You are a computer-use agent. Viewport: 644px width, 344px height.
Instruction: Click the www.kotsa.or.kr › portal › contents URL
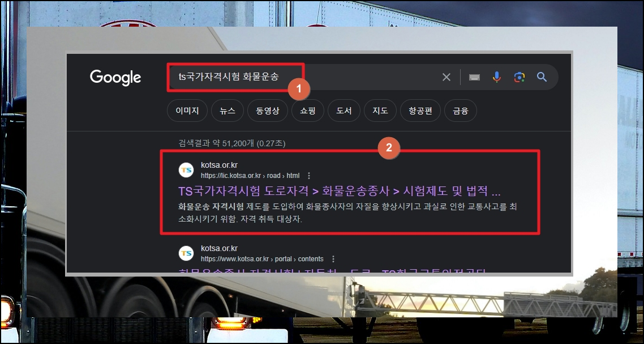click(262, 259)
